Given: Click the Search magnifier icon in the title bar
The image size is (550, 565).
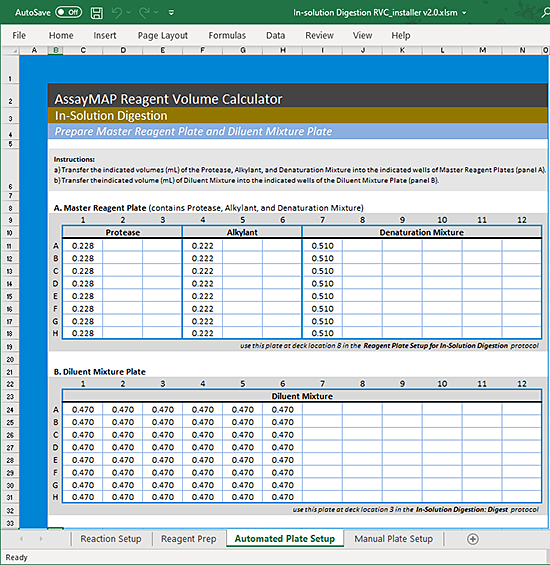Looking at the screenshot, I should coord(546,13).
